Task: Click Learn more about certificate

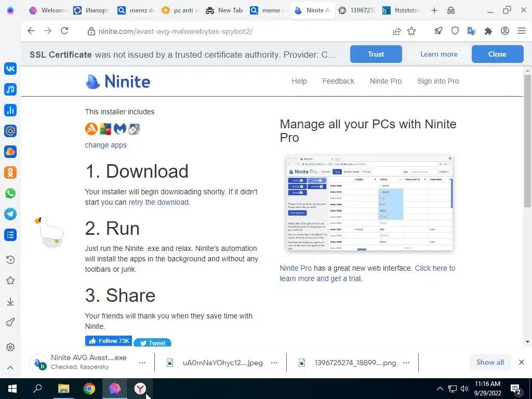Action: tap(438, 54)
